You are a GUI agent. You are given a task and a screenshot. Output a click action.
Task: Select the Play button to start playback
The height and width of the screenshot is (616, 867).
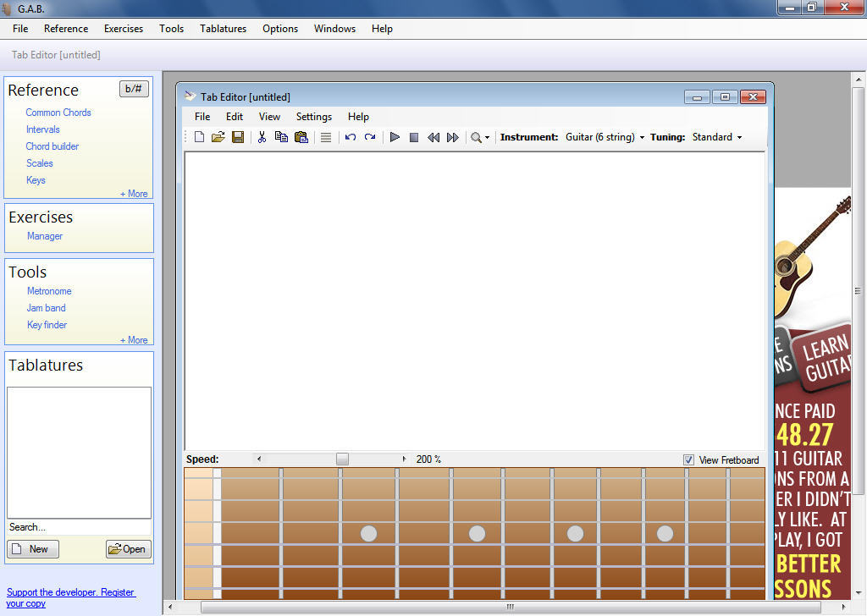395,136
